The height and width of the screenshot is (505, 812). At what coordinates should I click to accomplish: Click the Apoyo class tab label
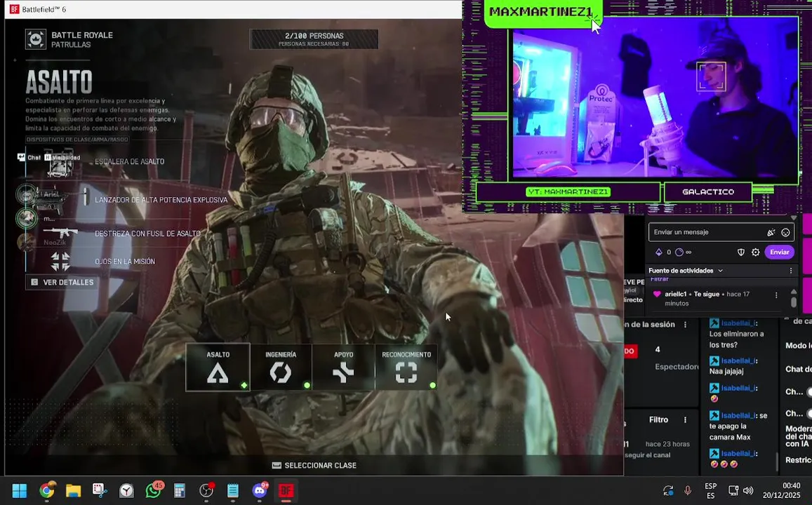(x=343, y=354)
